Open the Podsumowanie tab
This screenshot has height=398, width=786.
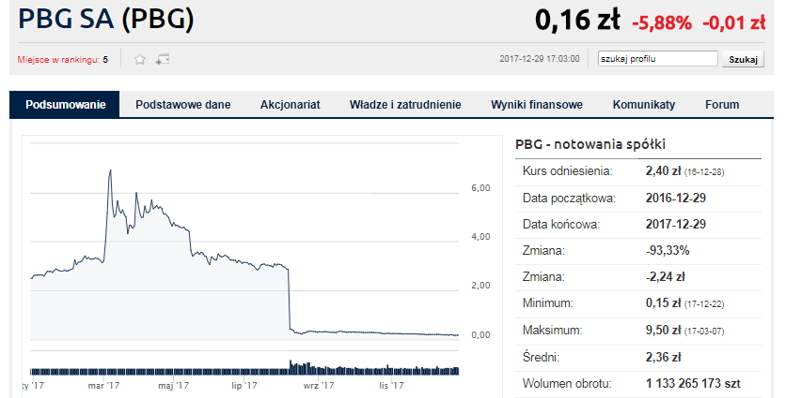(x=65, y=105)
